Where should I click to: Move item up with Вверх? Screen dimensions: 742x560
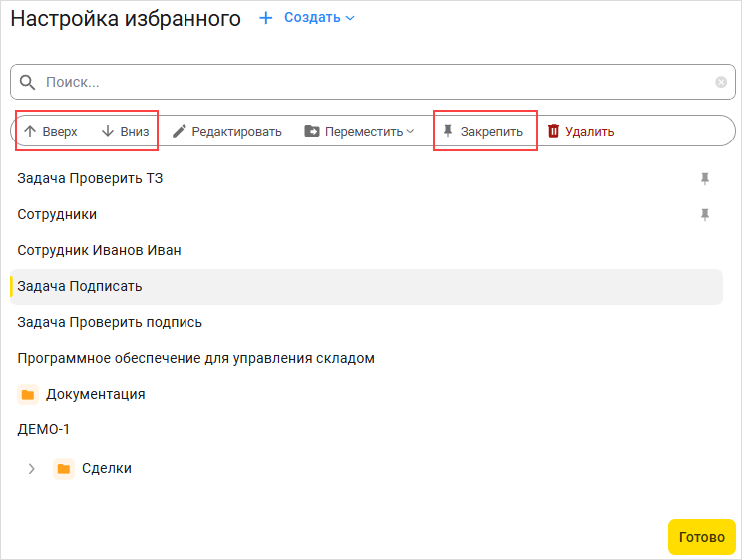click(51, 131)
